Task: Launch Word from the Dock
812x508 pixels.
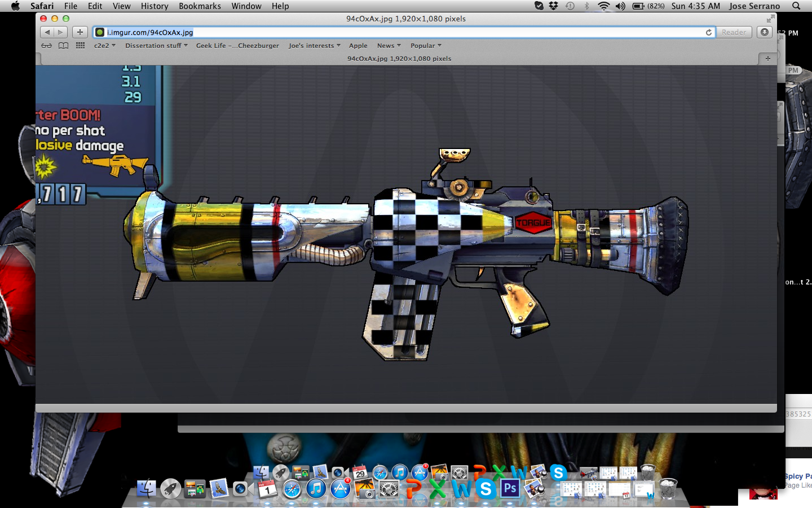Action: point(462,488)
